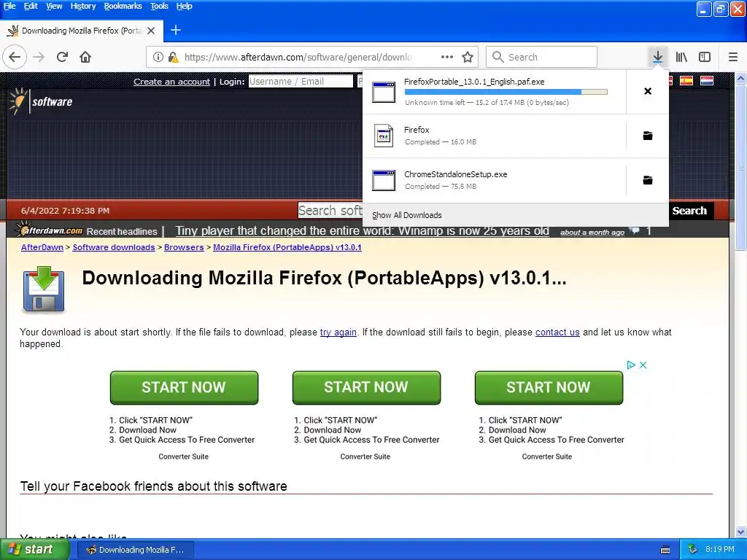The image size is (747, 560).
Task: Cancel the FirefoxPortable download
Action: point(648,91)
